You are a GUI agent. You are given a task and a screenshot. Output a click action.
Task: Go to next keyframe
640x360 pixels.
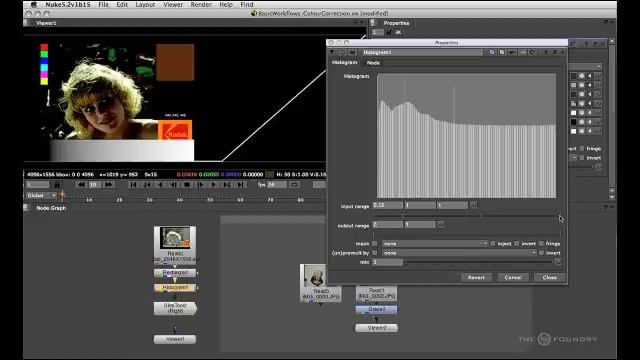(x=227, y=185)
